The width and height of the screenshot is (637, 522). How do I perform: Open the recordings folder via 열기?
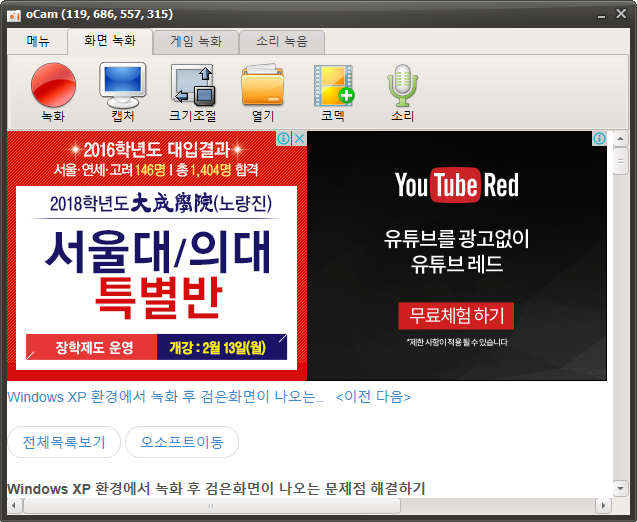(262, 92)
